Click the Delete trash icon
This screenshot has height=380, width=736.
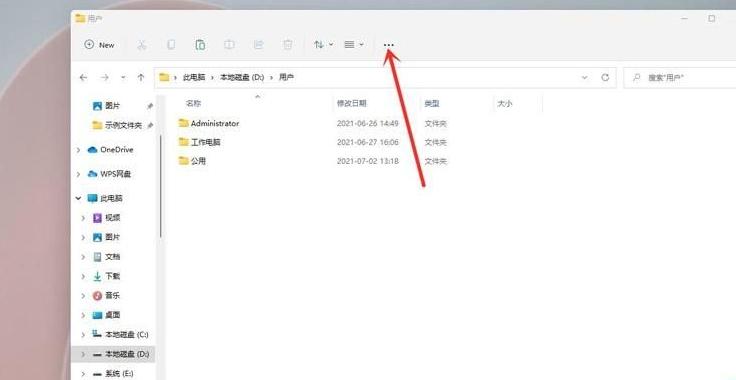point(287,45)
